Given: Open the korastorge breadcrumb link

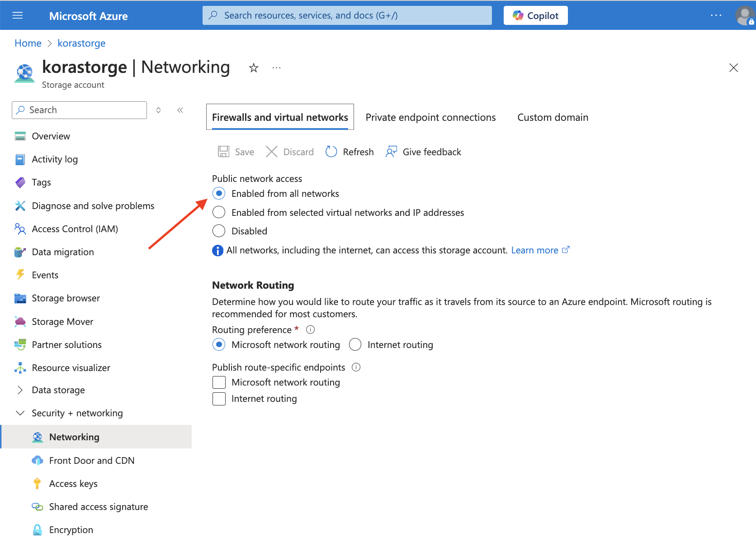Looking at the screenshot, I should (x=81, y=43).
